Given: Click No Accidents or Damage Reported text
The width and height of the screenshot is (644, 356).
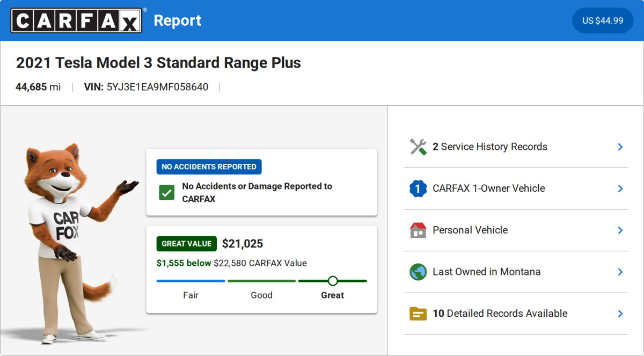Looking at the screenshot, I should coord(257,192).
